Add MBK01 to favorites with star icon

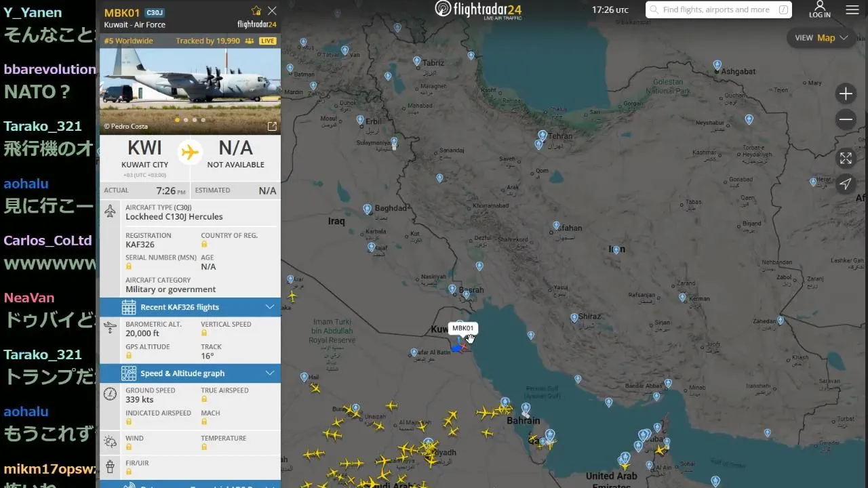(256, 11)
